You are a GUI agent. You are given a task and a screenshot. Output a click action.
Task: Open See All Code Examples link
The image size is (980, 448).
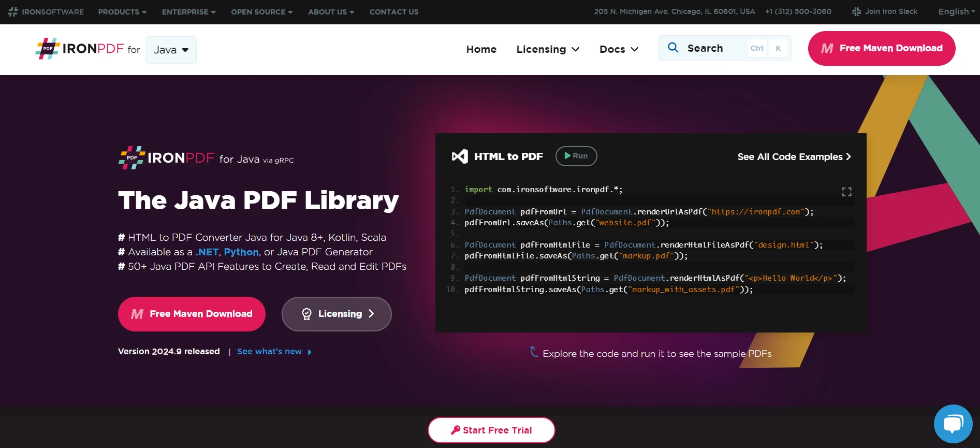click(794, 157)
